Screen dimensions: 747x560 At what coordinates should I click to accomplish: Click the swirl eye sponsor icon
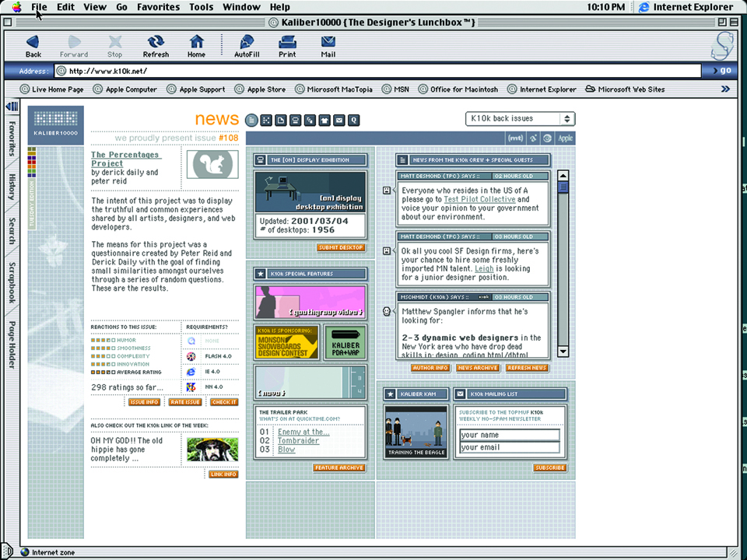point(547,138)
